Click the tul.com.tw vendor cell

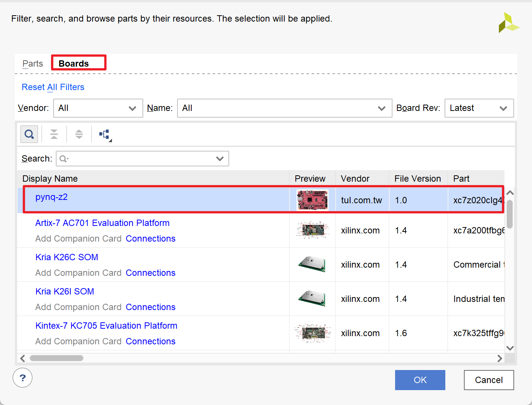362,200
